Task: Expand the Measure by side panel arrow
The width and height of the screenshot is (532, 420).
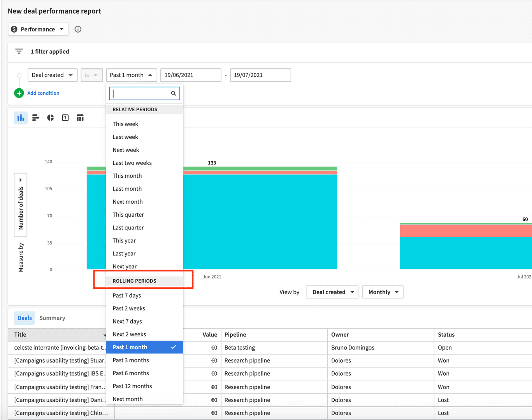Action: pos(21,180)
